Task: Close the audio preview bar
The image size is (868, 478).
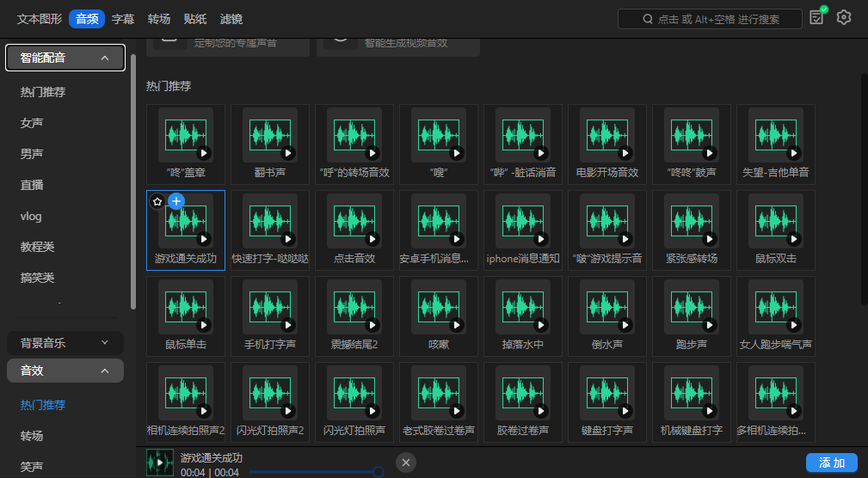Action: pos(407,463)
